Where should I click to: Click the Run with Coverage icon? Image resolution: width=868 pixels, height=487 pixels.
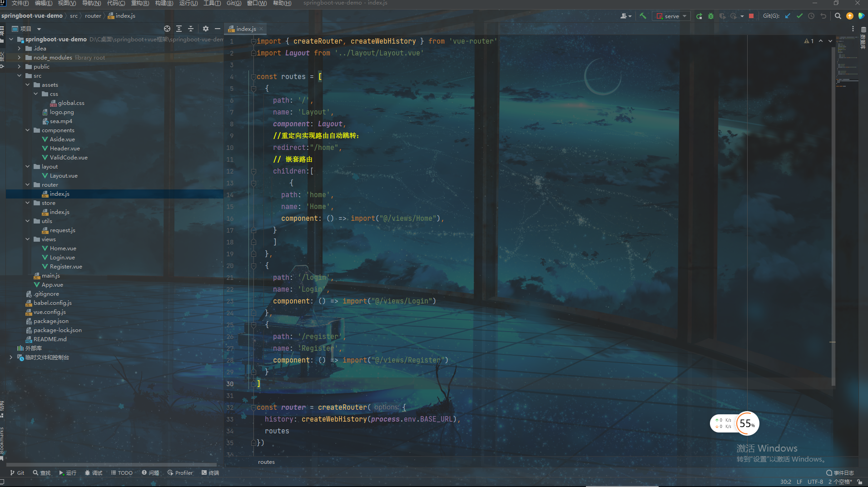point(722,16)
